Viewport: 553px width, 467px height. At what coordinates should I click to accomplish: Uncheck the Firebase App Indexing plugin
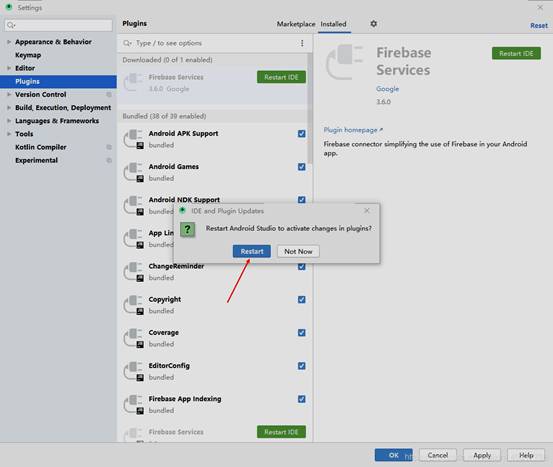pos(302,399)
